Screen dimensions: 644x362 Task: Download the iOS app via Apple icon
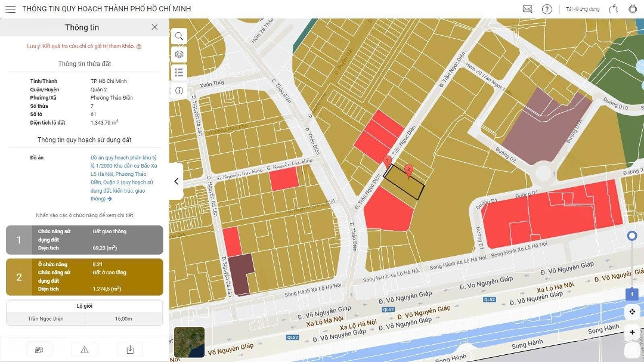pyautogui.click(x=613, y=9)
